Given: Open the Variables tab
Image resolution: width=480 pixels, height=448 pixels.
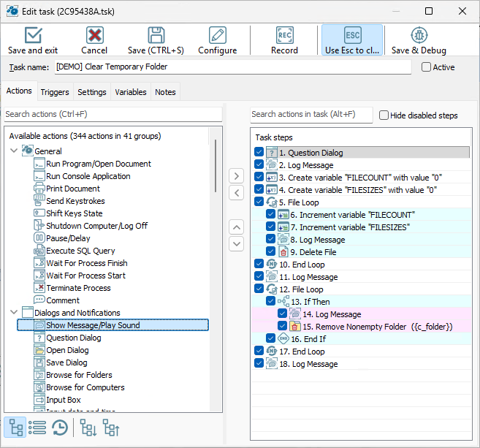Looking at the screenshot, I should tap(131, 92).
